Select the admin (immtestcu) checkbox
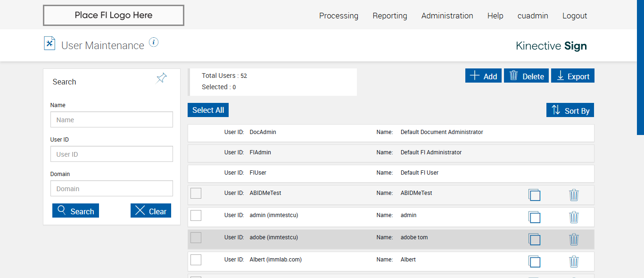Viewport: 644px width, 278px height. pyautogui.click(x=196, y=215)
